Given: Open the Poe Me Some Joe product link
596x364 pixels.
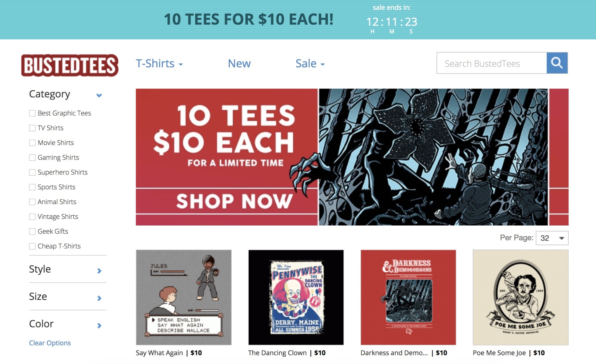Looking at the screenshot, I should tap(499, 353).
